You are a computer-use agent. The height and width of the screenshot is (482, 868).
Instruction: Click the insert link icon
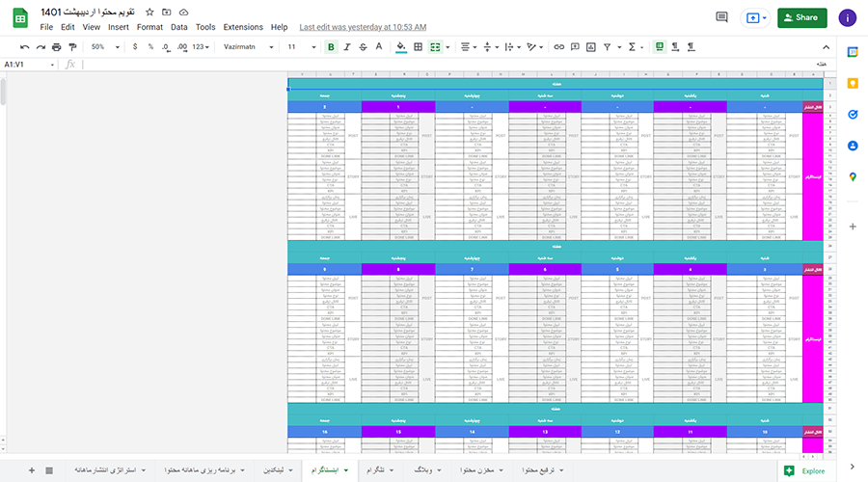pyautogui.click(x=560, y=46)
